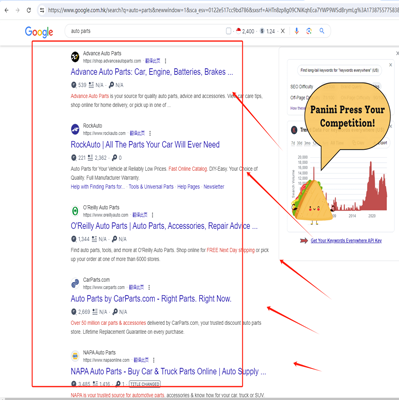Click the browser back arrow
The image size is (399, 400).
click(6, 10)
